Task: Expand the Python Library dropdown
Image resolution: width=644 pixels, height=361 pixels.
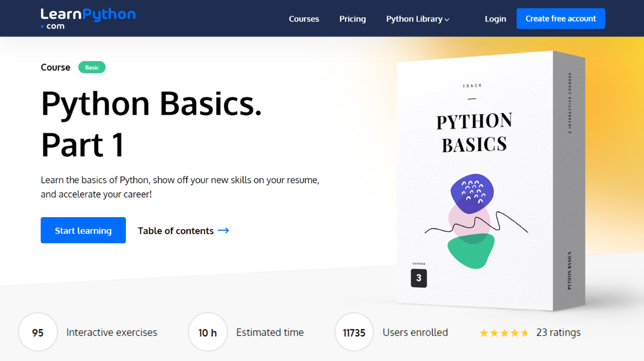Action: coord(418,19)
